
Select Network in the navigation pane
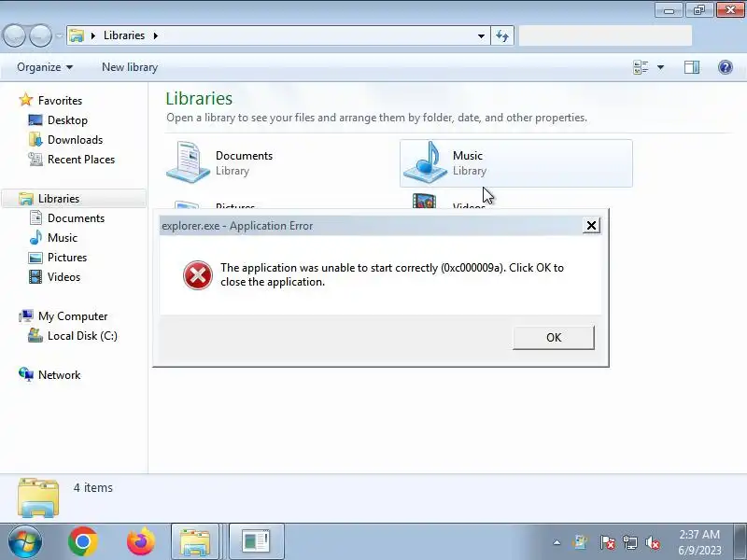59,375
